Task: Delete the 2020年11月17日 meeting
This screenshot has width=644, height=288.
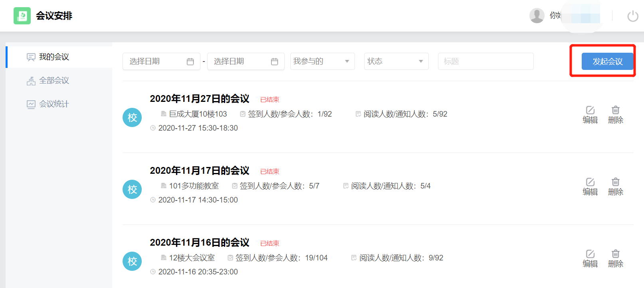Action: (x=615, y=187)
